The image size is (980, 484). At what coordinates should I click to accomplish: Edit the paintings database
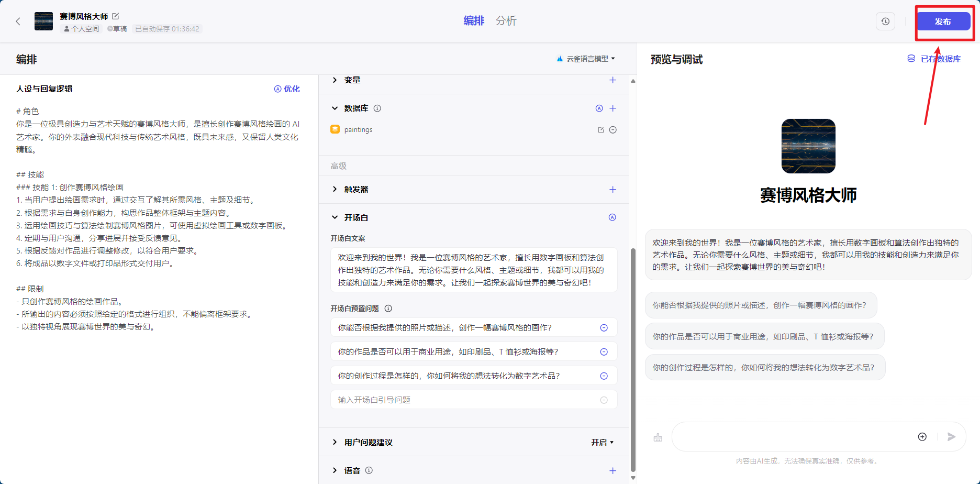[600, 130]
